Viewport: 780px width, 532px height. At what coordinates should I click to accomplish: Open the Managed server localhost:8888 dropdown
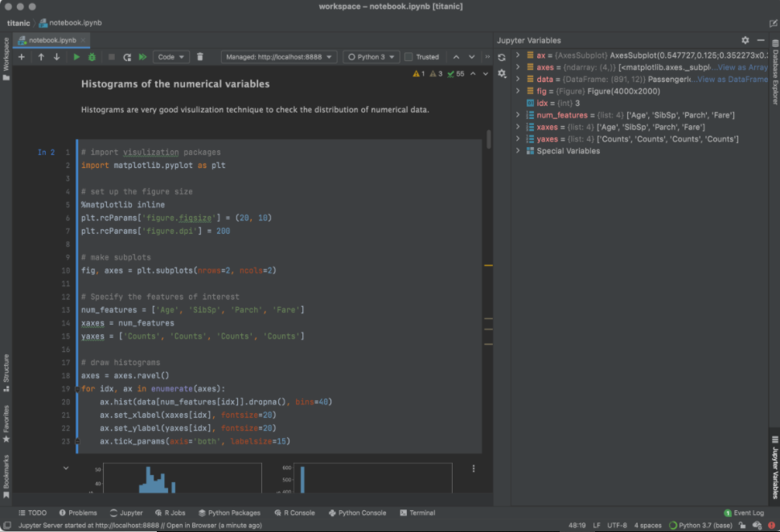(x=279, y=57)
